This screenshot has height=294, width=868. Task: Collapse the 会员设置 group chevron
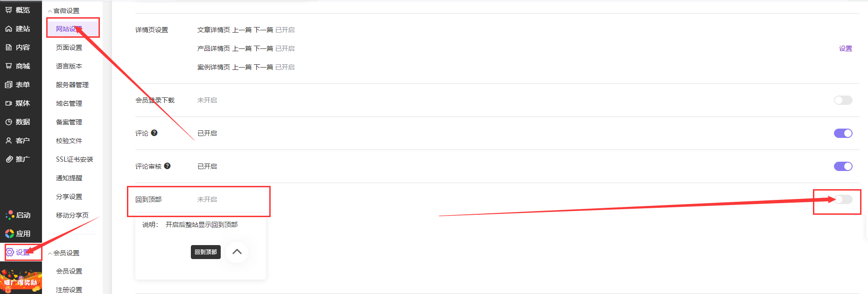[50, 253]
